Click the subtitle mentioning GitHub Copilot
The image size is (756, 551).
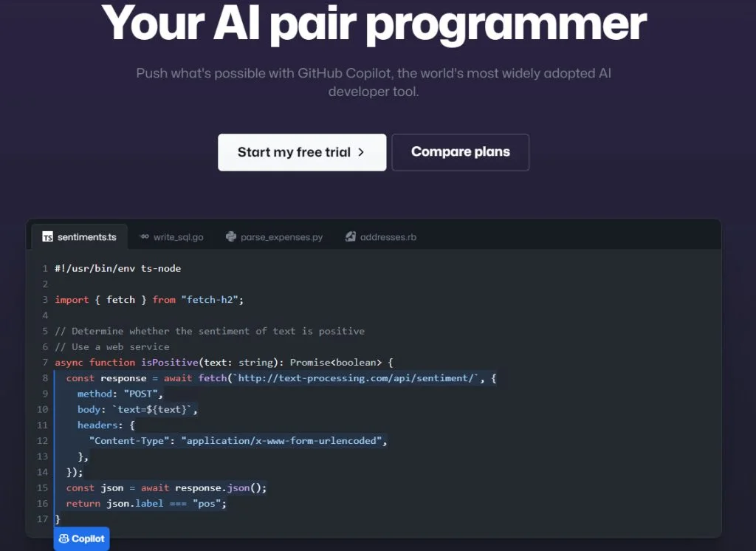[374, 82]
